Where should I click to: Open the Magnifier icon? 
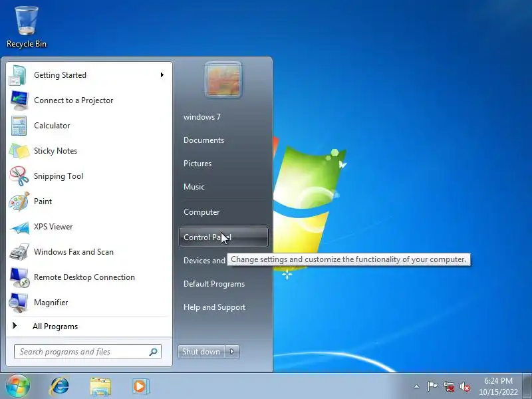(19, 303)
